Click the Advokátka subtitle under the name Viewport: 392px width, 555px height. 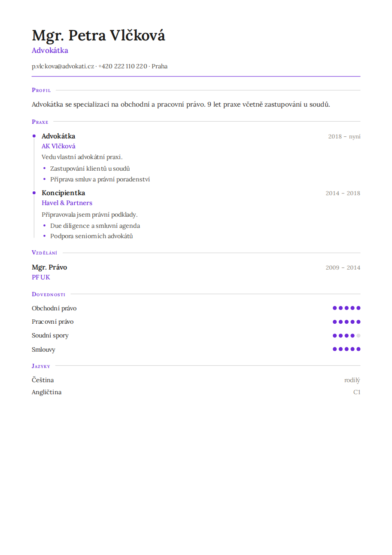coord(50,50)
